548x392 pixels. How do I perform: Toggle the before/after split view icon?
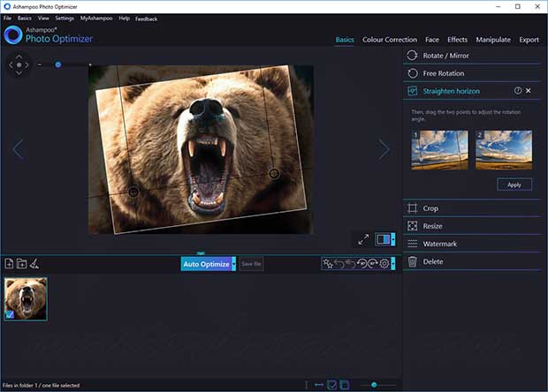click(x=383, y=239)
